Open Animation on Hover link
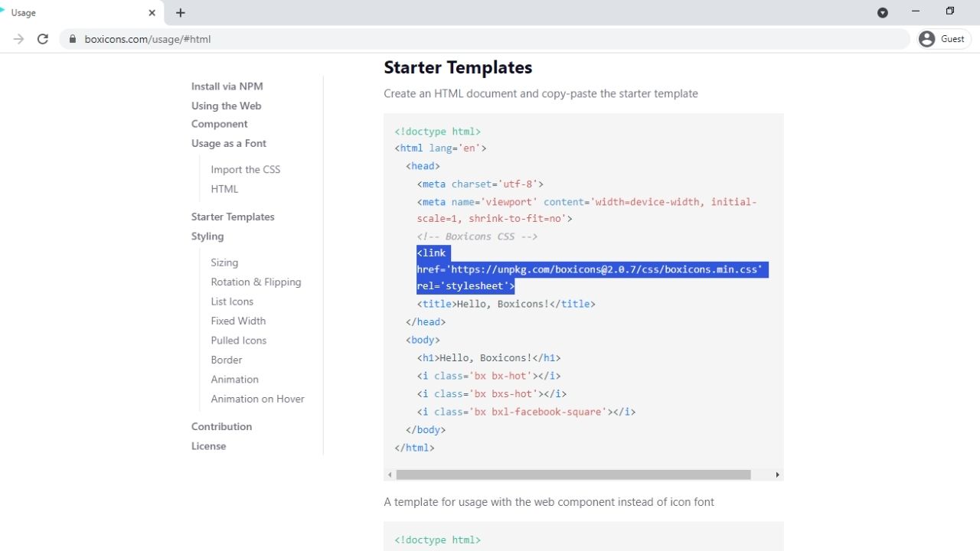 (x=257, y=399)
